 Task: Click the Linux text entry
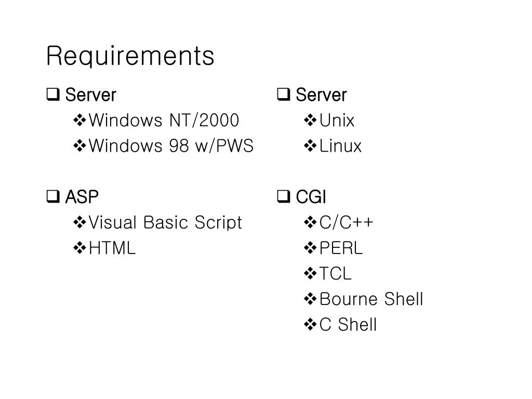point(340,146)
